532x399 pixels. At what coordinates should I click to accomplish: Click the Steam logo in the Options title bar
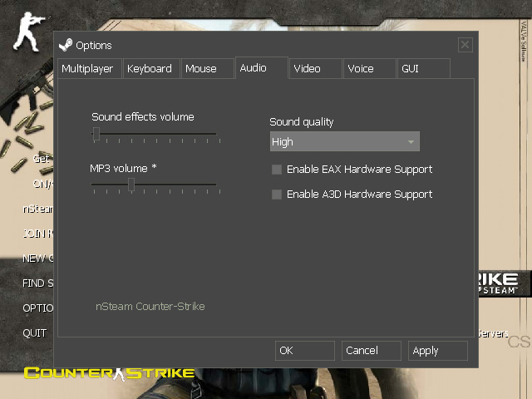[66, 45]
